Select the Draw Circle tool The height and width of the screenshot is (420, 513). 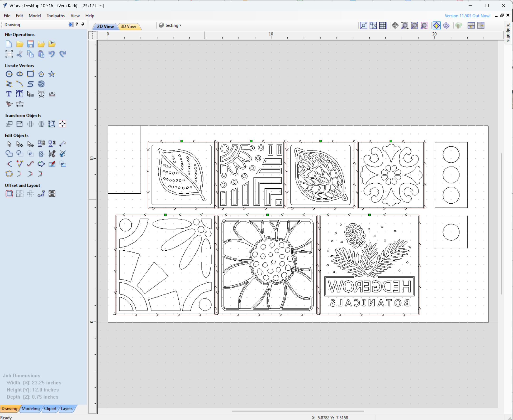pyautogui.click(x=9, y=74)
